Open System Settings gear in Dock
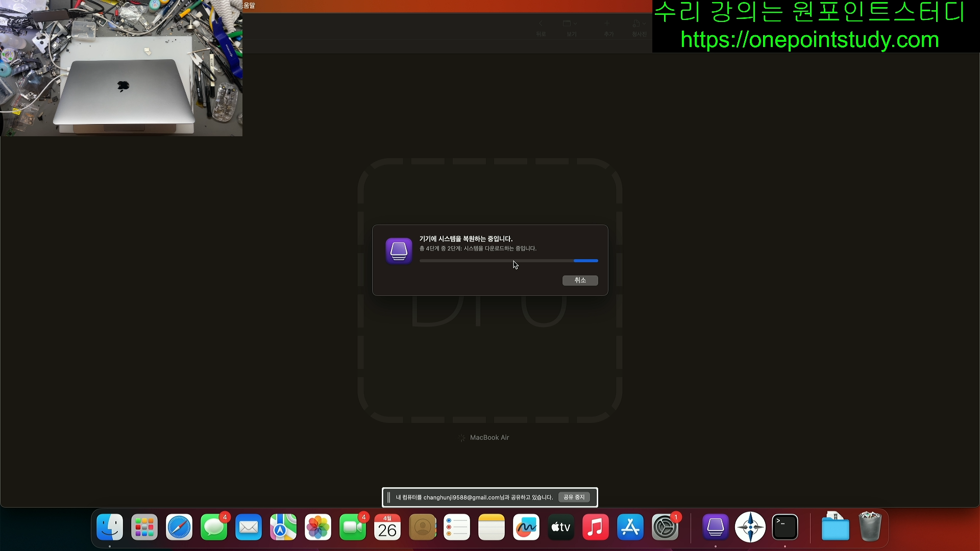980x551 pixels. 665,527
